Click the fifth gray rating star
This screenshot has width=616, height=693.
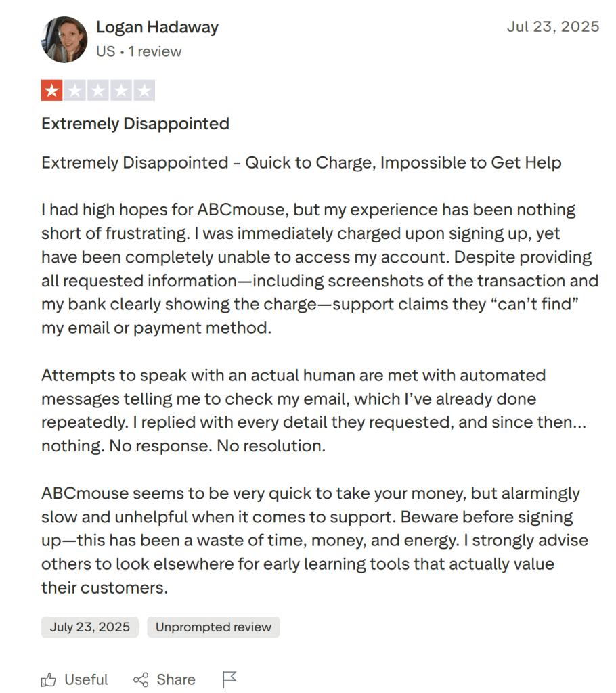tap(144, 90)
